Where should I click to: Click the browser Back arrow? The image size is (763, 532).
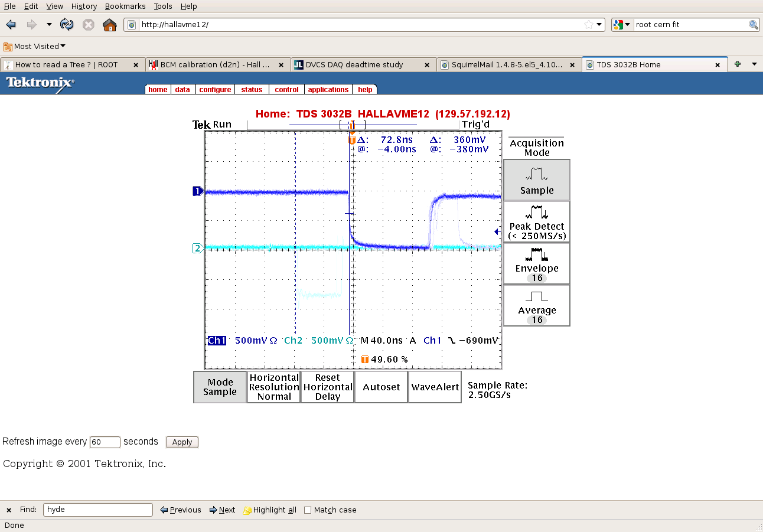click(11, 25)
